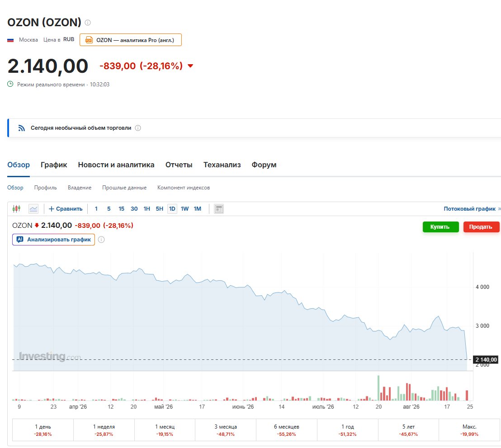Screen dimensions: 501x448
Task: Select the 1D chart interval
Action: 172,209
